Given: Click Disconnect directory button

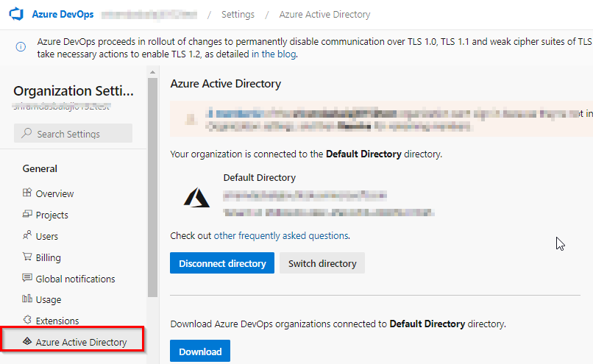Looking at the screenshot, I should [x=222, y=263].
